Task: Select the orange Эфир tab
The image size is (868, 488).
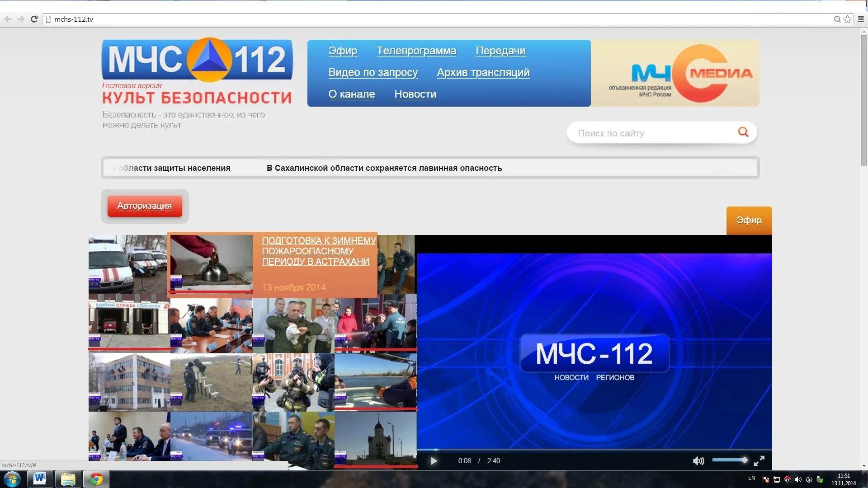Action: [x=749, y=220]
